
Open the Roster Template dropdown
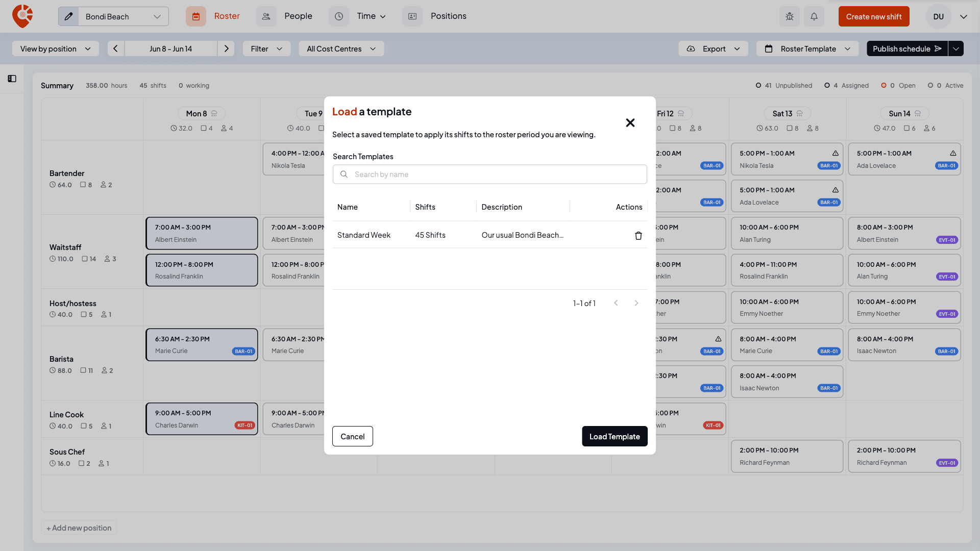[x=807, y=48]
